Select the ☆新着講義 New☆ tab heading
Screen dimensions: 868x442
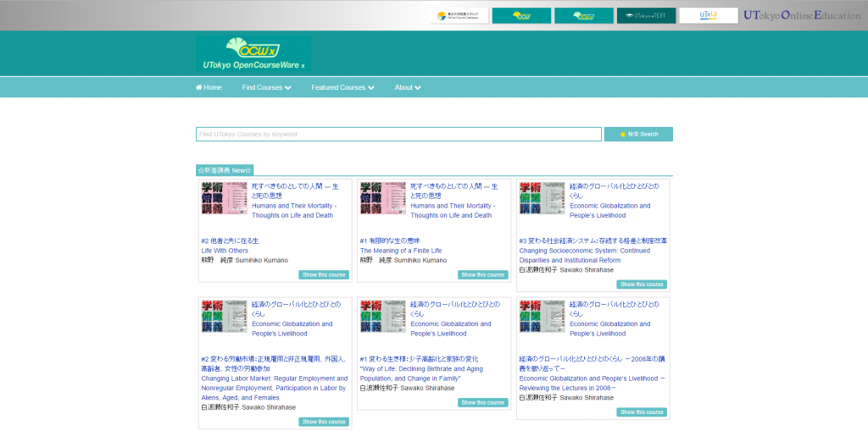tap(225, 170)
